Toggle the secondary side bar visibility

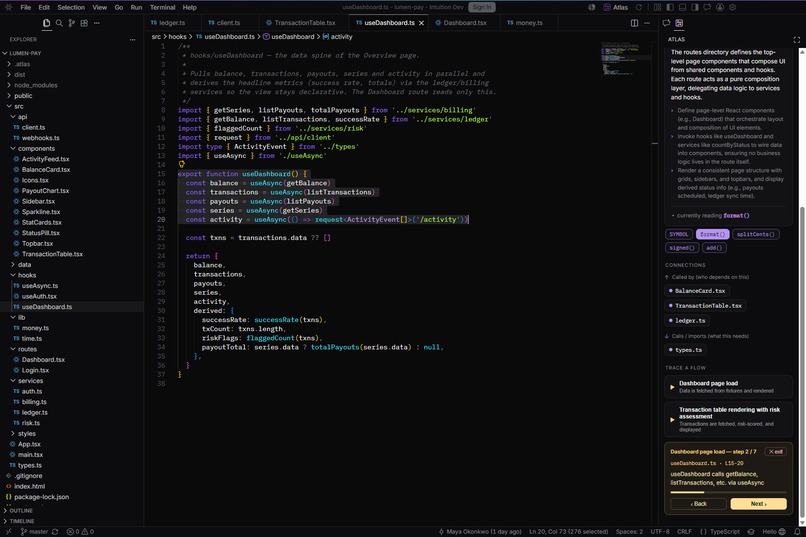point(695,7)
